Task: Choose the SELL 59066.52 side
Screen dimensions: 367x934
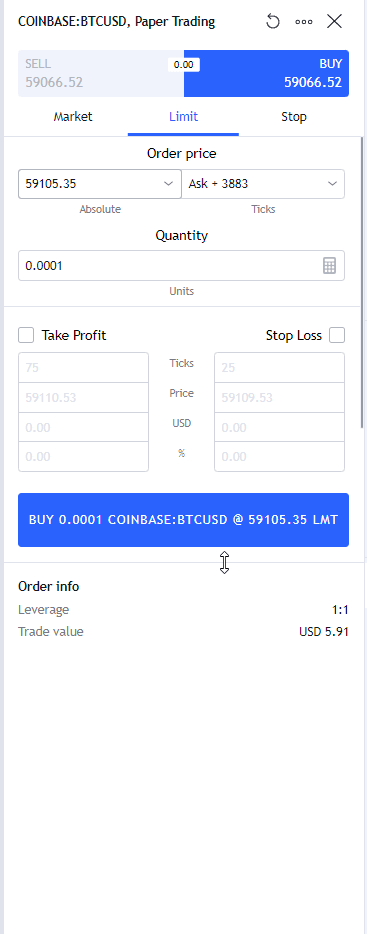Action: point(101,73)
